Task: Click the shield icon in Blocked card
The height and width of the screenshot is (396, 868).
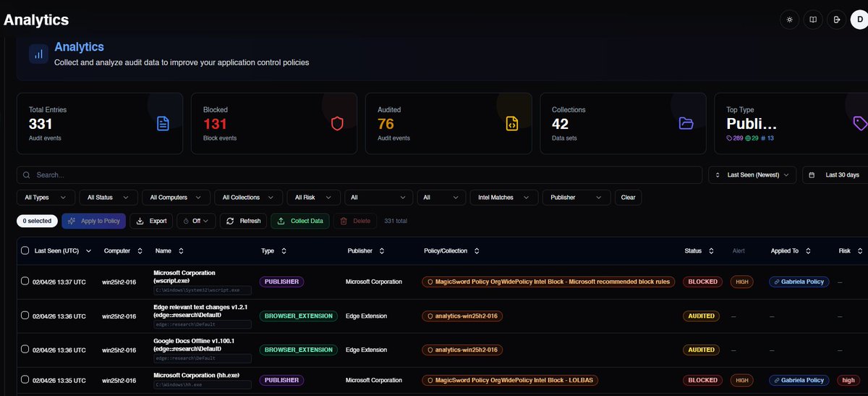Action: 337,123
